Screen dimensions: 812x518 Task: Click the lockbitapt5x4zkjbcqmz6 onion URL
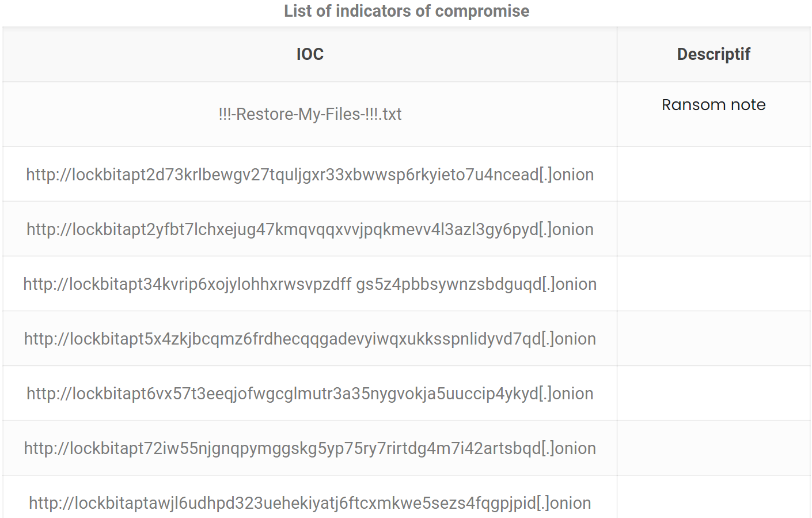[310, 339]
